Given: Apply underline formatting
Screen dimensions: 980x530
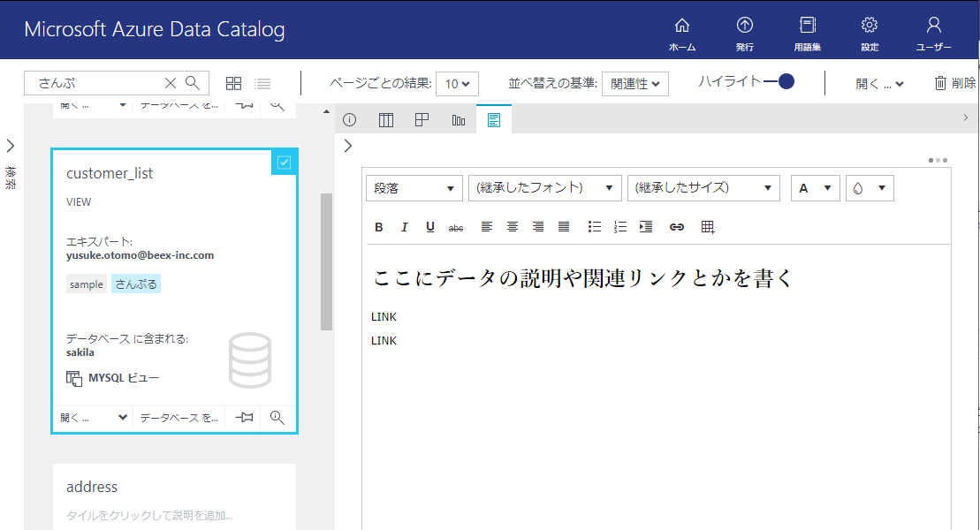Looking at the screenshot, I should [x=430, y=227].
